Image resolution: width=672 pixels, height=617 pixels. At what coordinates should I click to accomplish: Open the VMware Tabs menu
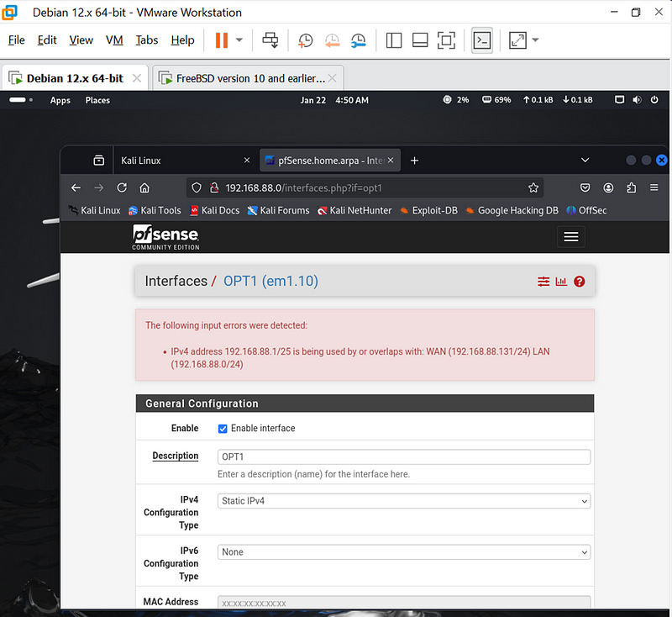(147, 40)
